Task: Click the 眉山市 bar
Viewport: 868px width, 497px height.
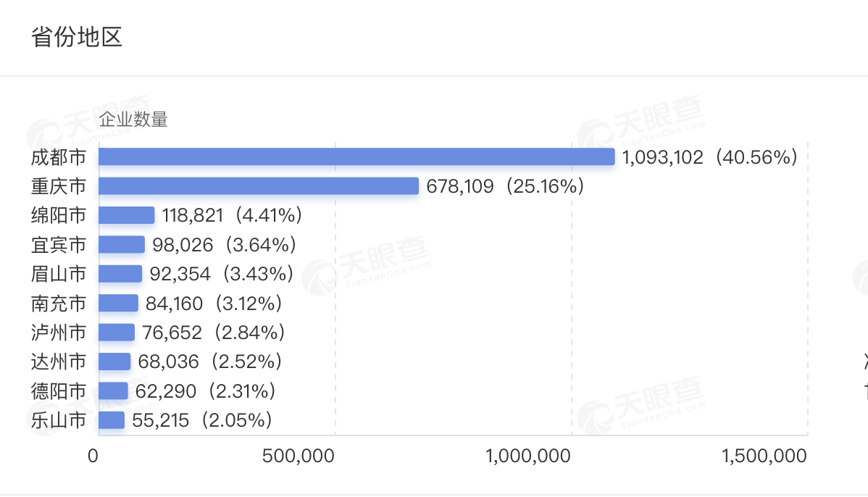Action: pos(120,274)
